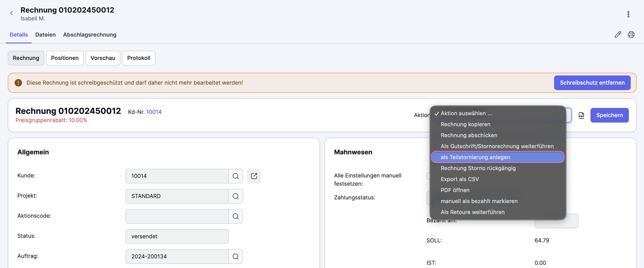Choose 'Export als CSV' option
644x268 pixels.
(x=498, y=179)
